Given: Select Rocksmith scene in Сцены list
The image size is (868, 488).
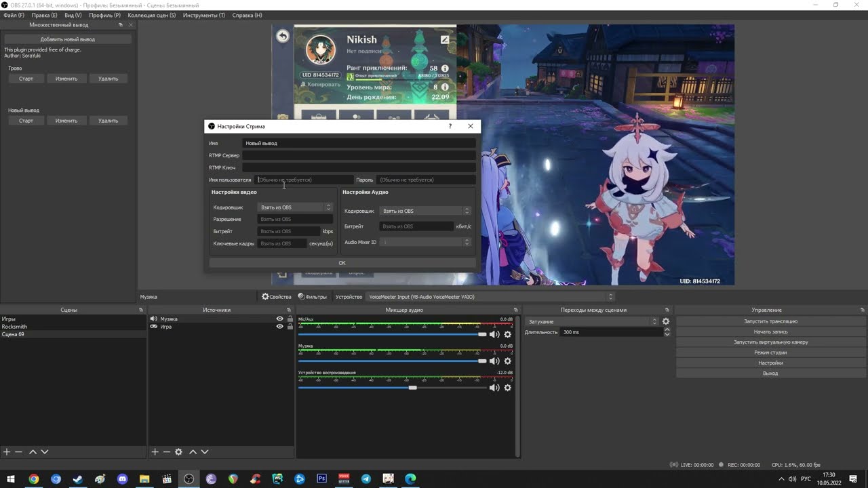Looking at the screenshot, I should coord(73,327).
